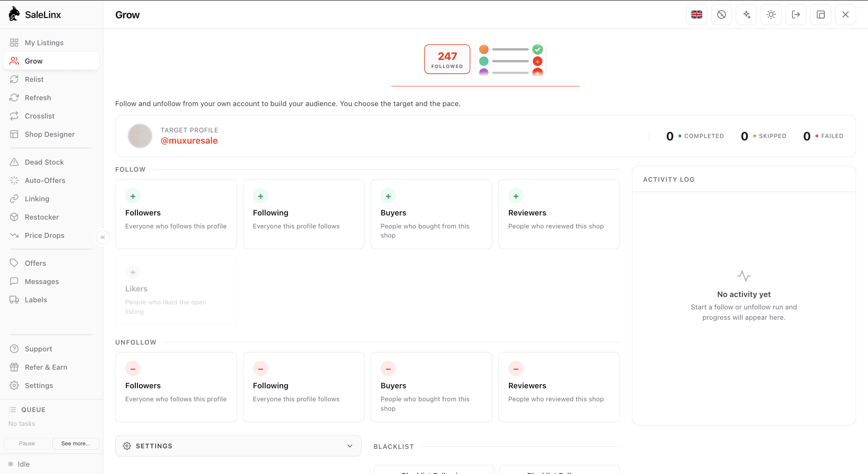This screenshot has height=474, width=868.
Task: Click the 247 FOLLOWED counter badge
Action: (x=447, y=59)
